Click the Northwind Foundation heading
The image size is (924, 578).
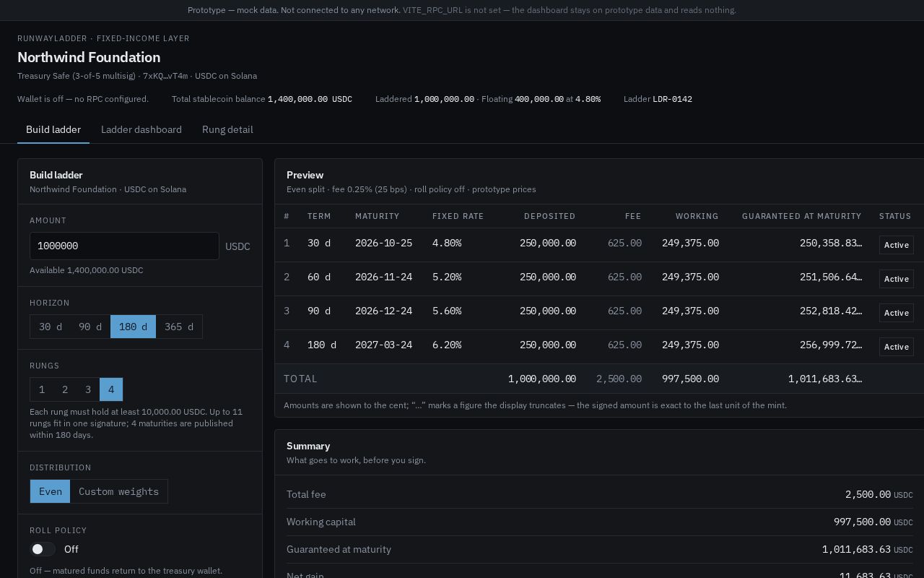pyautogui.click(x=89, y=57)
